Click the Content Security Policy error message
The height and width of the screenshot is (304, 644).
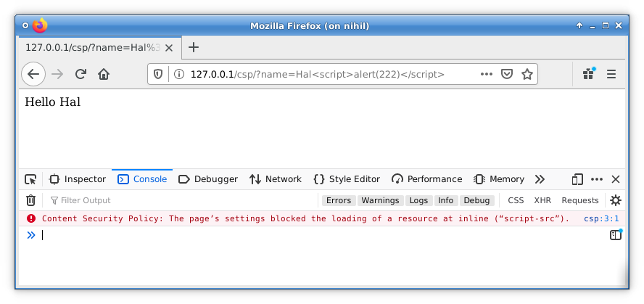(x=305, y=218)
